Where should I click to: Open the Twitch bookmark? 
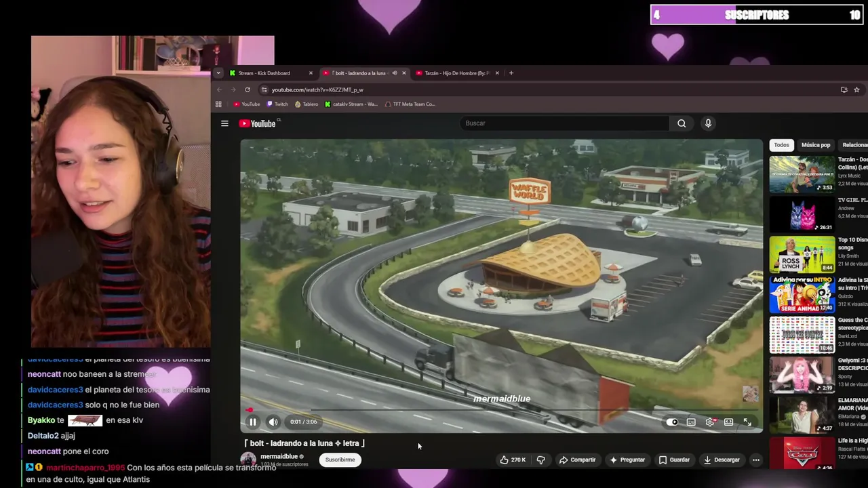[277, 104]
